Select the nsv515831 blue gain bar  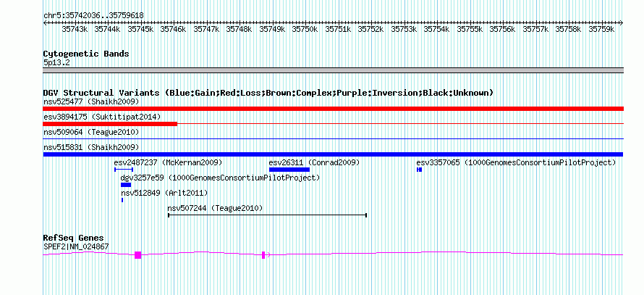point(333,154)
